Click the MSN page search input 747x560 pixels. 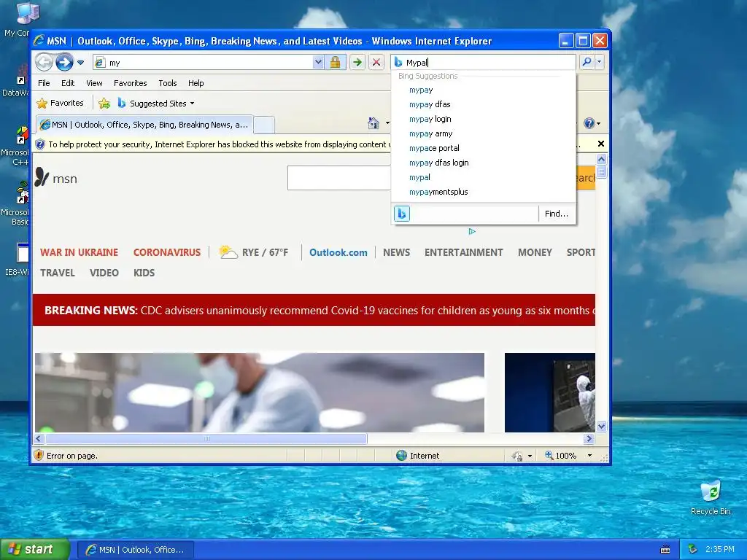pyautogui.click(x=339, y=178)
